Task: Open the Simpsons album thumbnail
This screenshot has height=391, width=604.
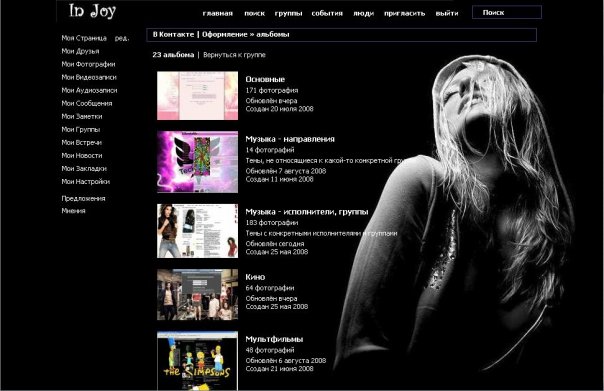Action: click(197, 361)
